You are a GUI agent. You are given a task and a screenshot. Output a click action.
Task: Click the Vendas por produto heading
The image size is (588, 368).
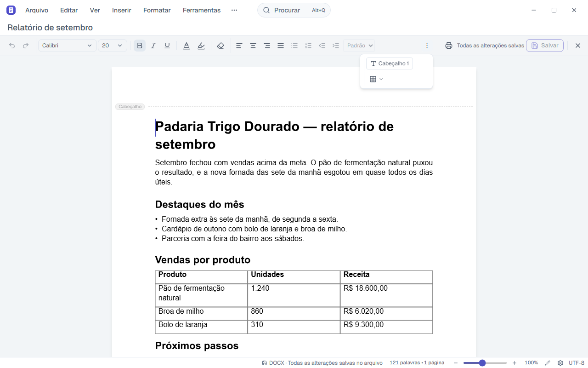pyautogui.click(x=203, y=260)
